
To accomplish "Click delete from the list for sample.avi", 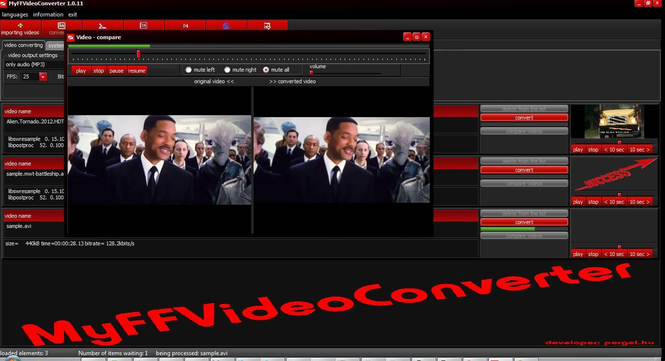I will [524, 213].
